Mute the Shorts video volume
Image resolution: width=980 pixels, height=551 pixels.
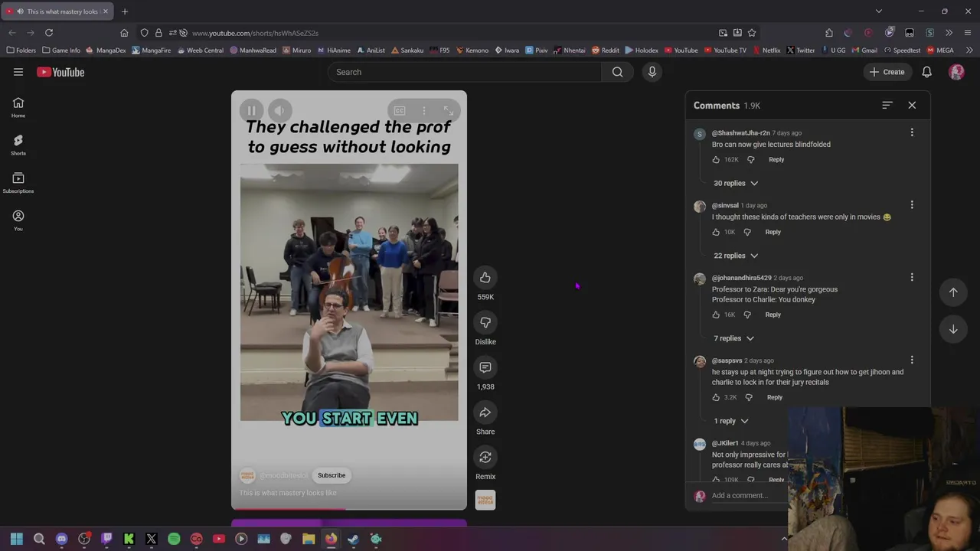[x=279, y=111]
